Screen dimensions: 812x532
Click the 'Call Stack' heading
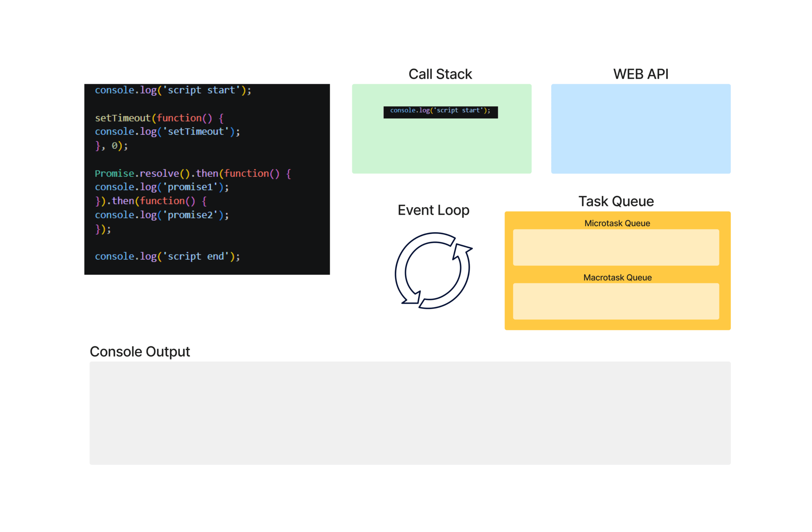coord(440,74)
